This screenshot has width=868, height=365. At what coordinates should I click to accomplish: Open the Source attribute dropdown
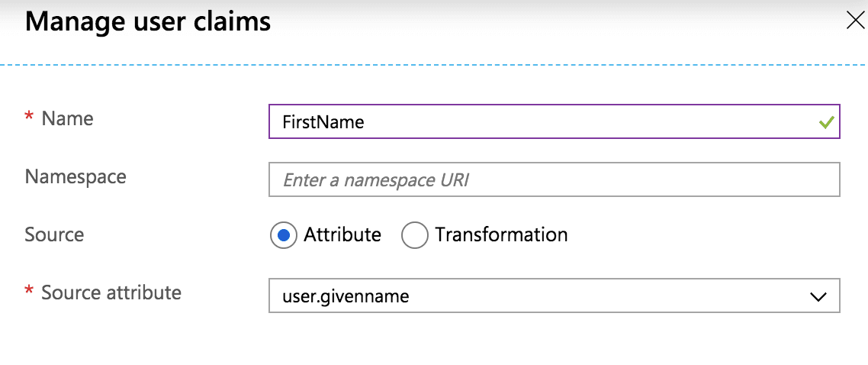click(554, 296)
